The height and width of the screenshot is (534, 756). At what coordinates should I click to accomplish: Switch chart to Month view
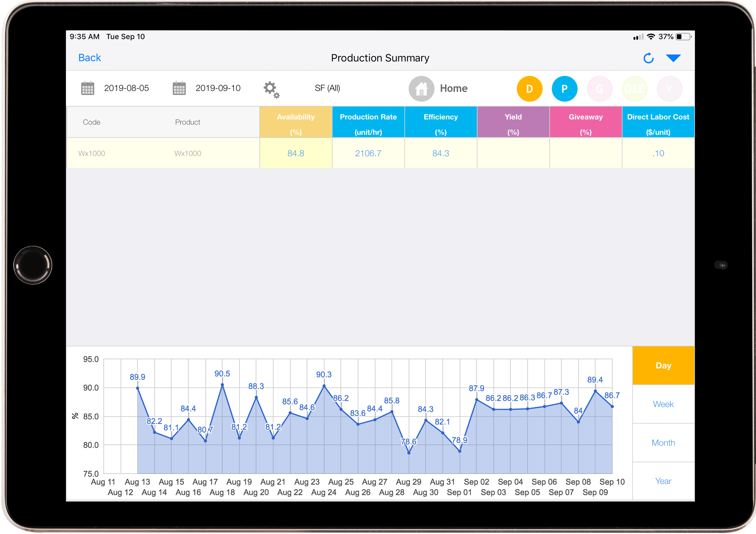(663, 443)
